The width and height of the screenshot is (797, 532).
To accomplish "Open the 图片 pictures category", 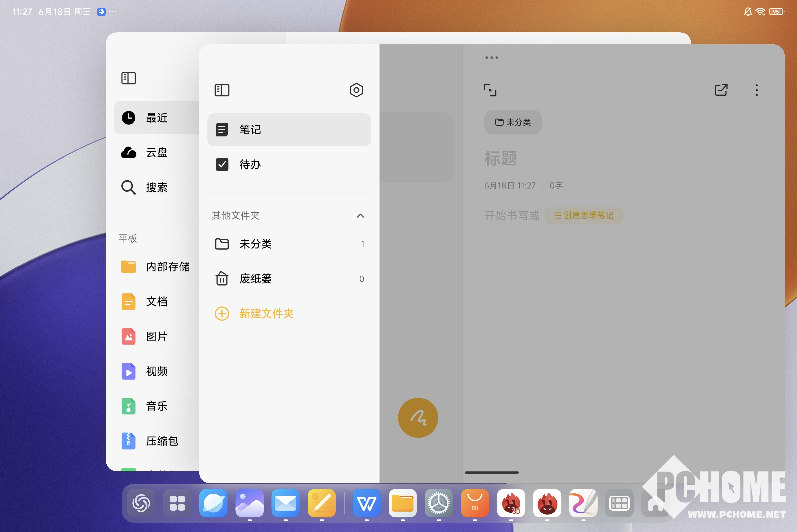I will tap(157, 336).
